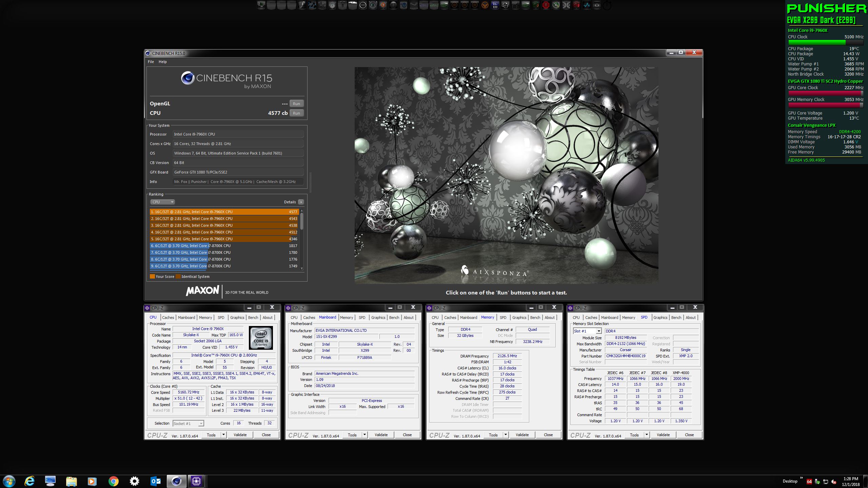The image size is (868, 488).
Task: Click the CPU-Z taskbar icon
Action: point(196,481)
